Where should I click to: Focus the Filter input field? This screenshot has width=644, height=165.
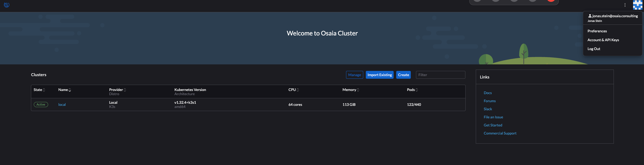(441, 75)
